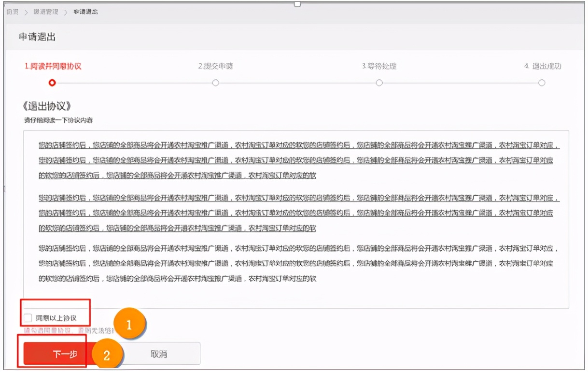Go to 首页 in the breadcrumb
This screenshot has width=588, height=372.
(13, 11)
